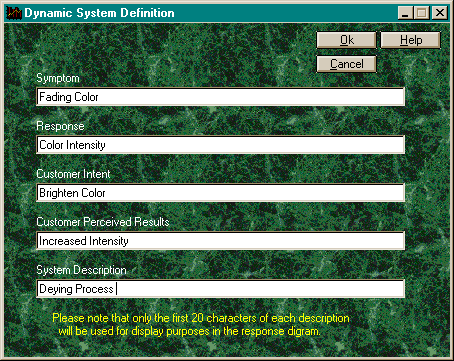Screen dimensions: 454x361
Task: Click the Response label text
Action: [x=60, y=126]
